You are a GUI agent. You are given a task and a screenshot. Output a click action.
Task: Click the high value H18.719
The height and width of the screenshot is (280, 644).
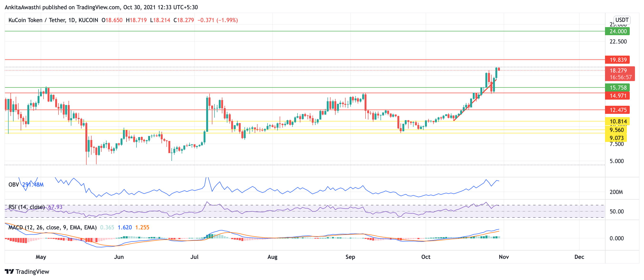pyautogui.click(x=136, y=20)
